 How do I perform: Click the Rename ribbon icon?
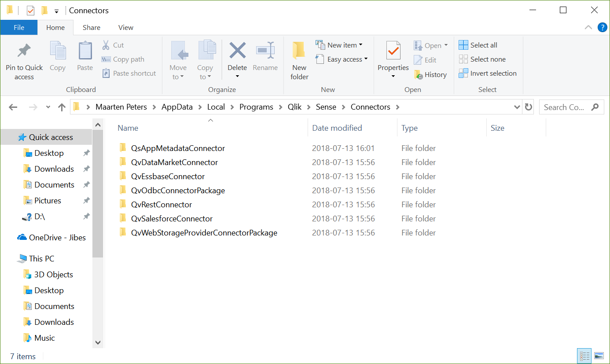pyautogui.click(x=265, y=51)
